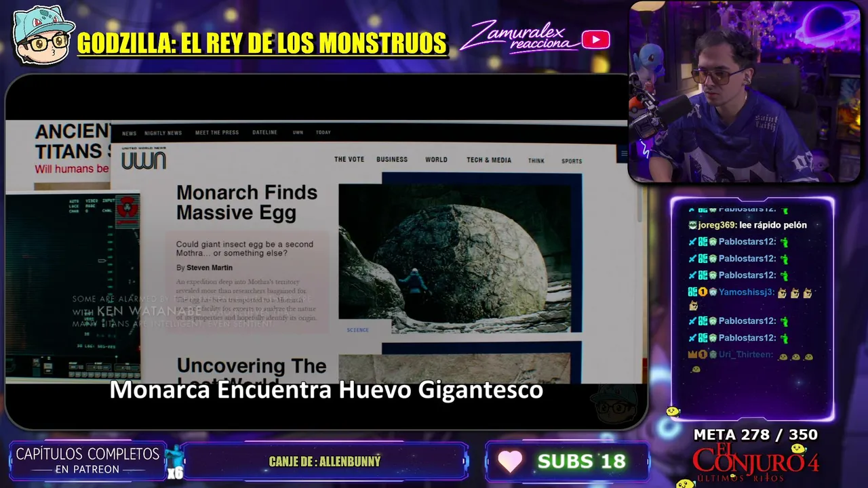The image size is (868, 488).
Task: Click Yamoshissj3's chat message
Action: 751,298
